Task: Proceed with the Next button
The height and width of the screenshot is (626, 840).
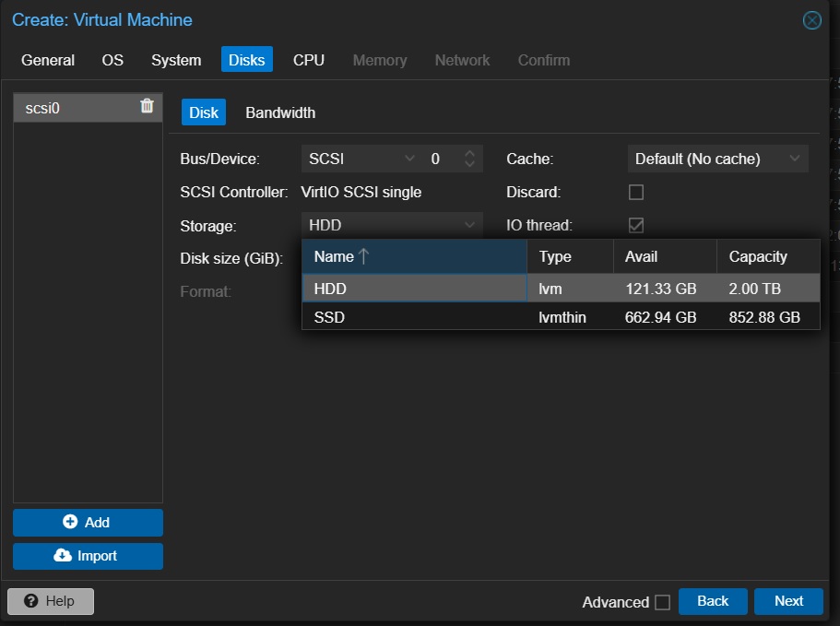Action: 788,601
